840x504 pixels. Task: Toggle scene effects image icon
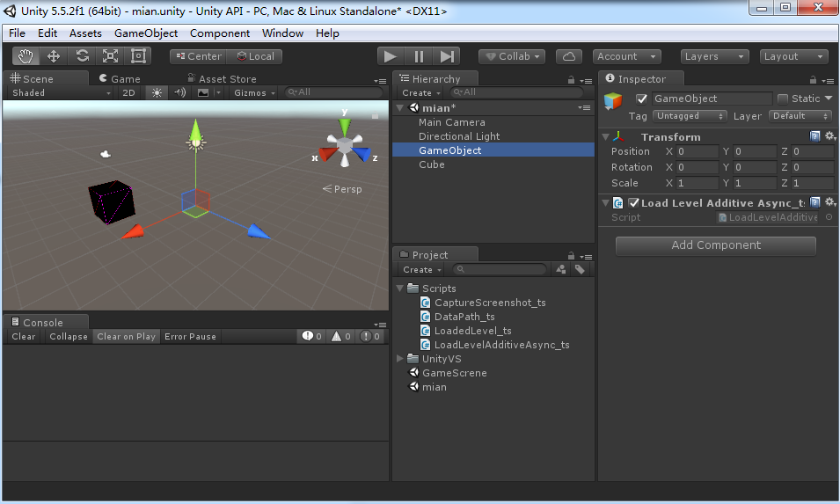(x=203, y=92)
